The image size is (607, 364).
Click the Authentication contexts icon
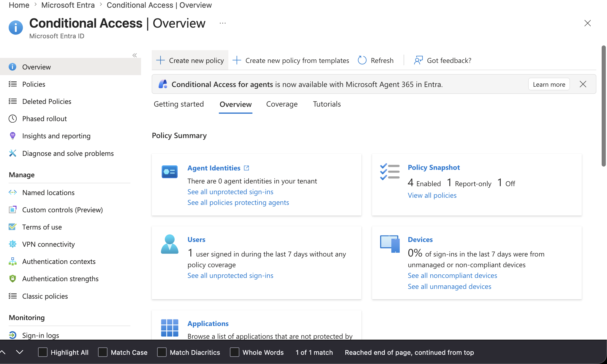12,261
